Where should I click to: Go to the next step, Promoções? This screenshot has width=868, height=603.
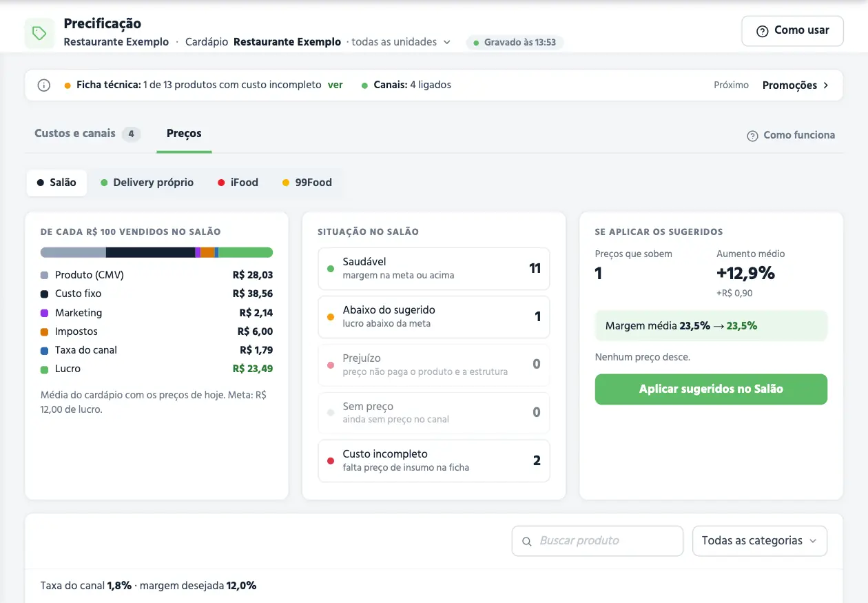(796, 85)
